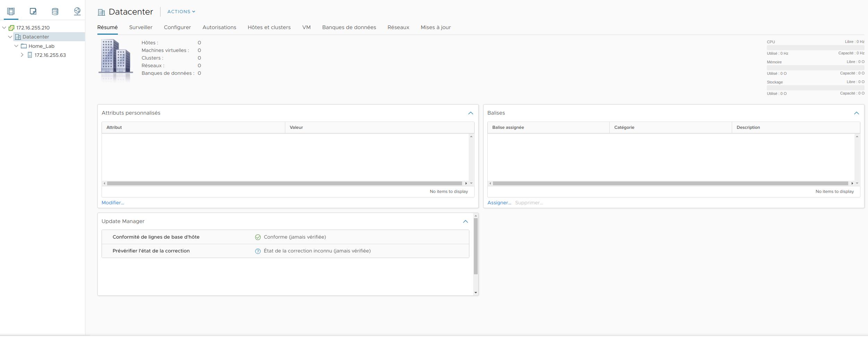The height and width of the screenshot is (338, 868).
Task: Click the Supprimer... link
Action: 529,203
